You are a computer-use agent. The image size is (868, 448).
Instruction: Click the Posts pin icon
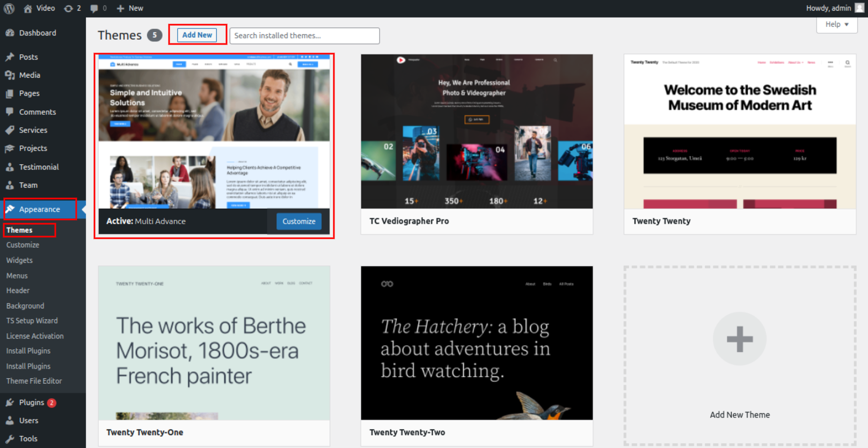coord(10,57)
